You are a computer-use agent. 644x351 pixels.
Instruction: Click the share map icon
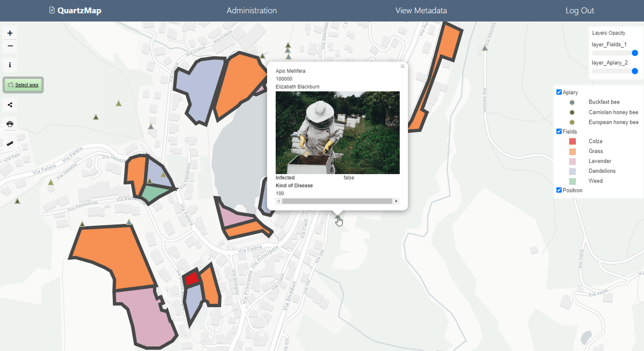[x=9, y=105]
